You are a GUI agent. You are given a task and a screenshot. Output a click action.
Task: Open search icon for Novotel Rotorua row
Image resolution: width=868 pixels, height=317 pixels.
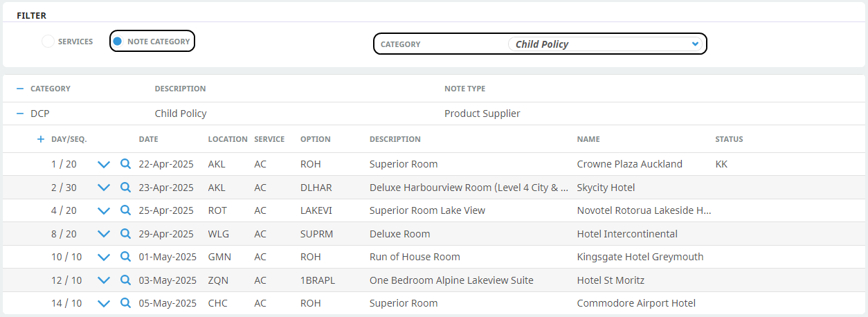point(125,210)
